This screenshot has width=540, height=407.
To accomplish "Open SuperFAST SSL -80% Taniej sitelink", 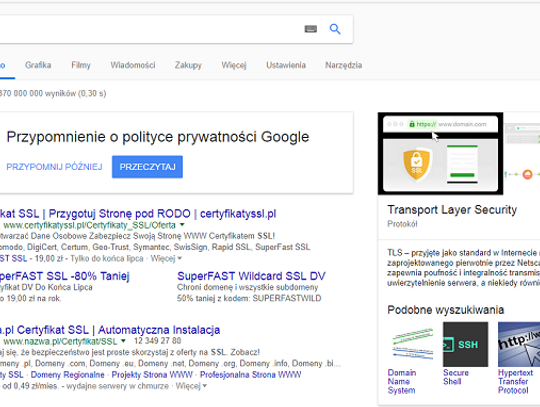I will coord(65,276).
